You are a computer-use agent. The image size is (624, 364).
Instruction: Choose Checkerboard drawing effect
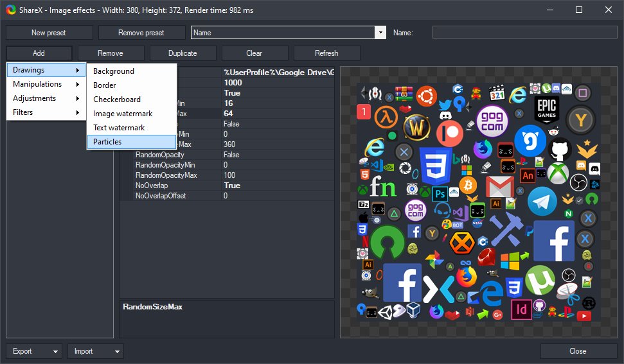[x=132, y=100]
